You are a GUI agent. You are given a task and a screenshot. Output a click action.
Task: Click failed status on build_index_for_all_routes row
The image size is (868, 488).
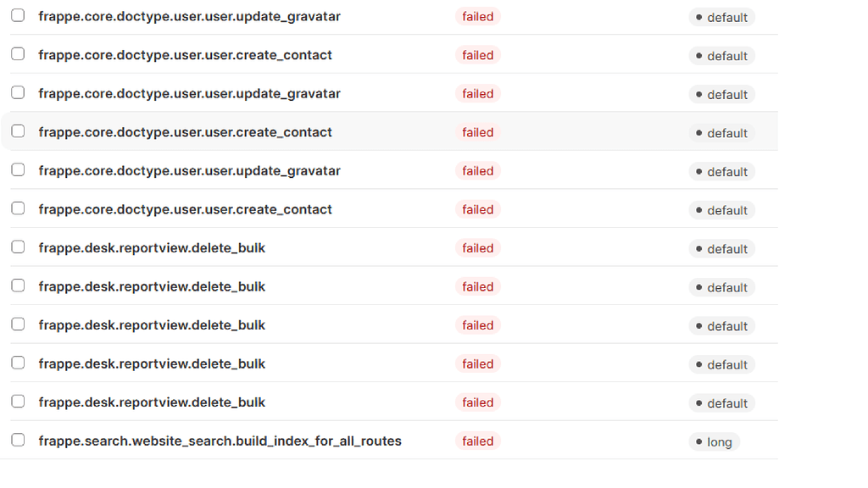pos(477,441)
